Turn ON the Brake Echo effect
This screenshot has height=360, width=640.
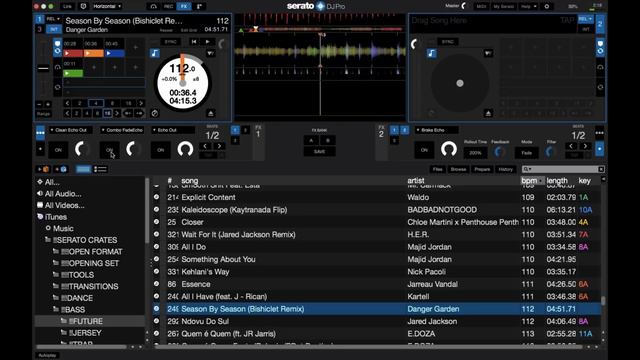(424, 150)
